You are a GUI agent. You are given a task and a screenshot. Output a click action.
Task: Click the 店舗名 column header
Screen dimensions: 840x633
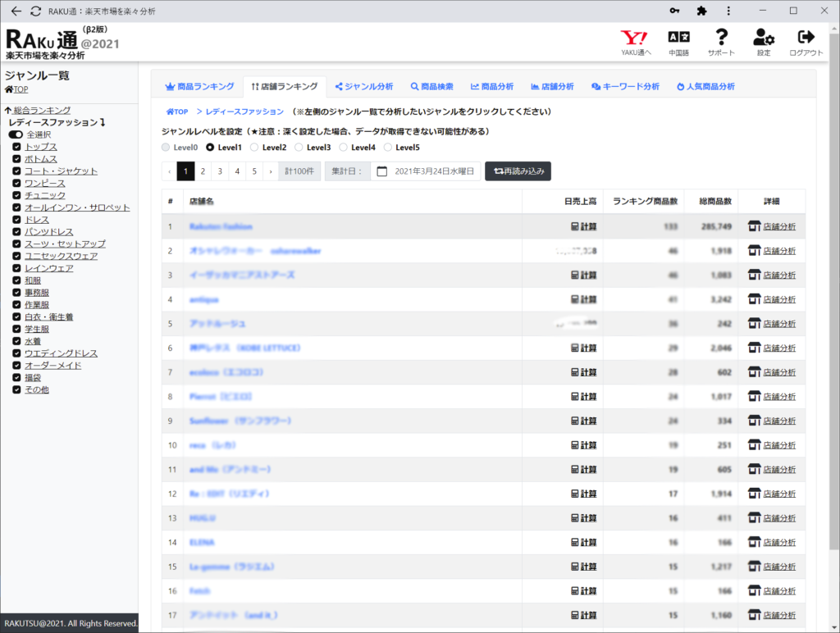202,202
